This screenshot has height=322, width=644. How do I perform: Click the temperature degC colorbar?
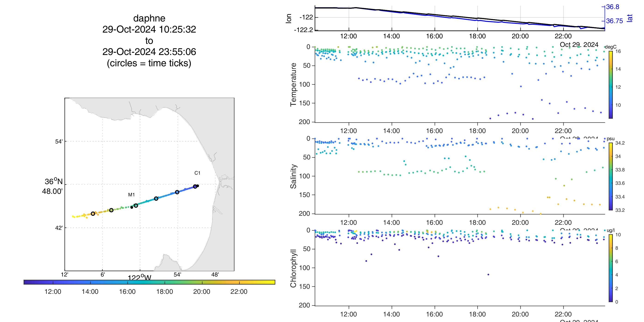(611, 85)
